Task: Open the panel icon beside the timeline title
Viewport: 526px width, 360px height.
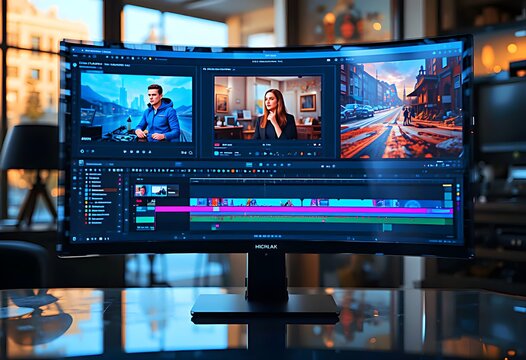Action: [x=81, y=163]
